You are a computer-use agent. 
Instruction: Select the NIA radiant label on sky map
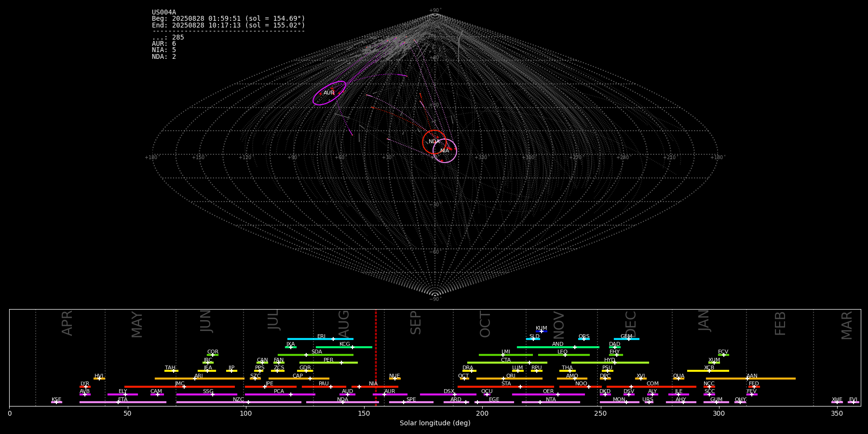[445, 151]
